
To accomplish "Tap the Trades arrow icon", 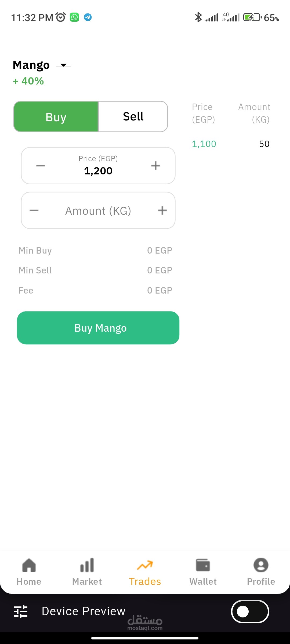I will pyautogui.click(x=145, y=565).
